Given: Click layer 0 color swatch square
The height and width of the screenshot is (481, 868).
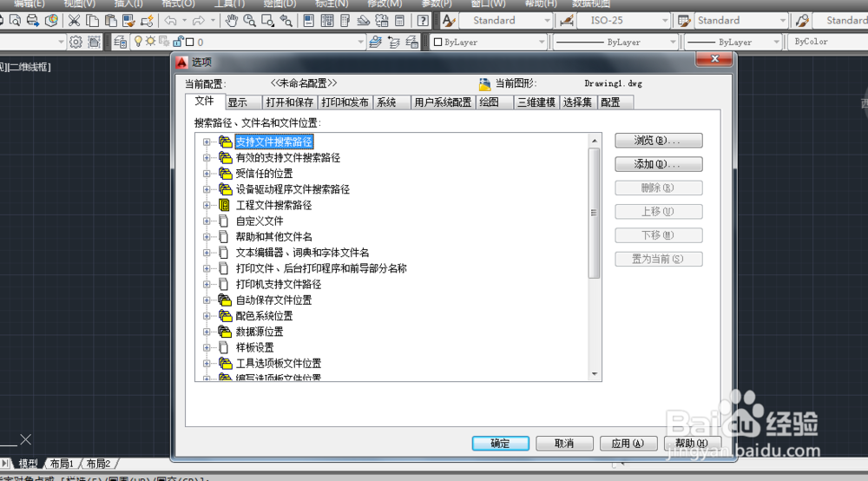Looking at the screenshot, I should click(x=190, y=42).
